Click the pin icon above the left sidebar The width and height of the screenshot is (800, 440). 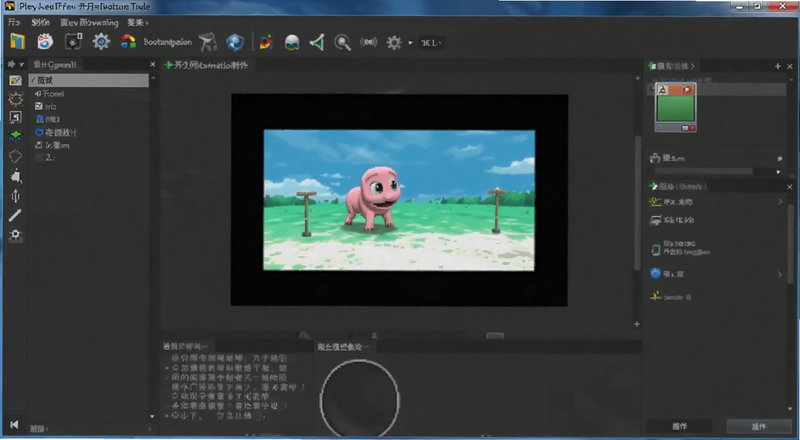tap(11, 64)
